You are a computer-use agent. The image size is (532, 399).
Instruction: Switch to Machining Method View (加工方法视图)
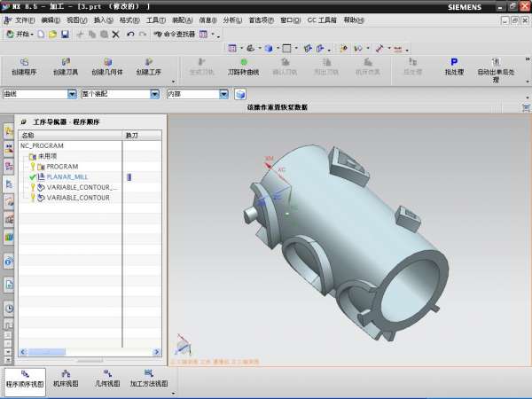point(149,379)
